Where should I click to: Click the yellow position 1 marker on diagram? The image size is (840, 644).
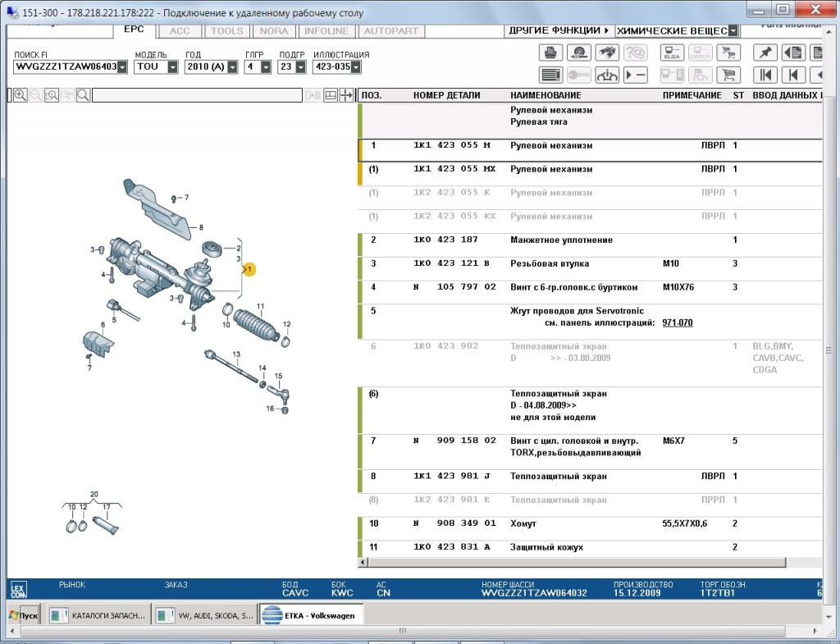coord(249,269)
